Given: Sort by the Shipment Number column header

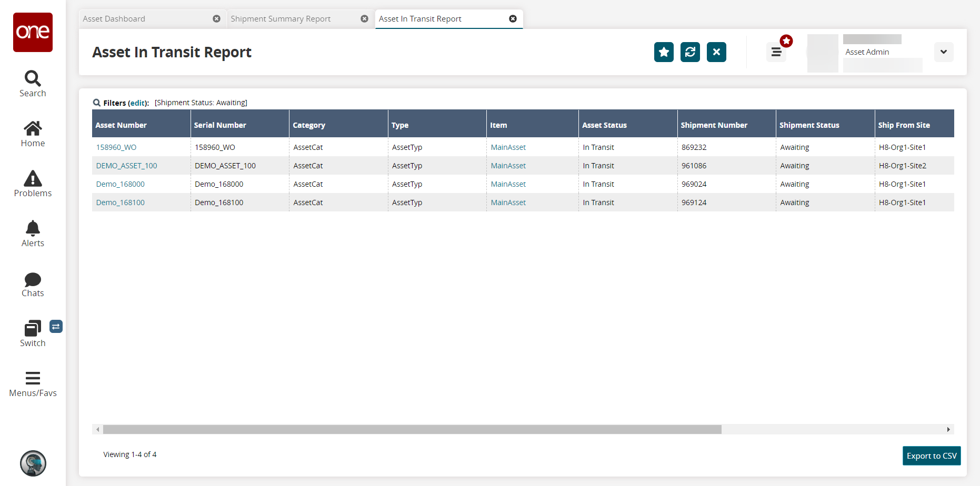Looking at the screenshot, I should [714, 125].
